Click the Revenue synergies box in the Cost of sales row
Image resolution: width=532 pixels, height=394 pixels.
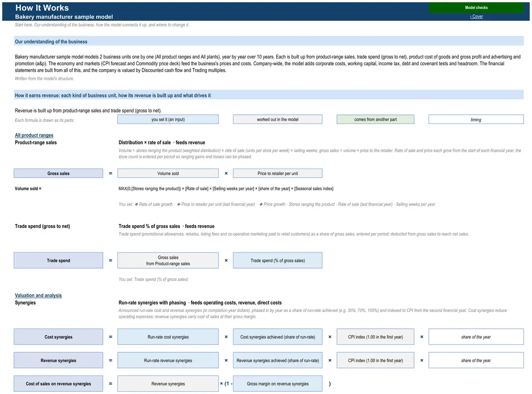point(168,384)
